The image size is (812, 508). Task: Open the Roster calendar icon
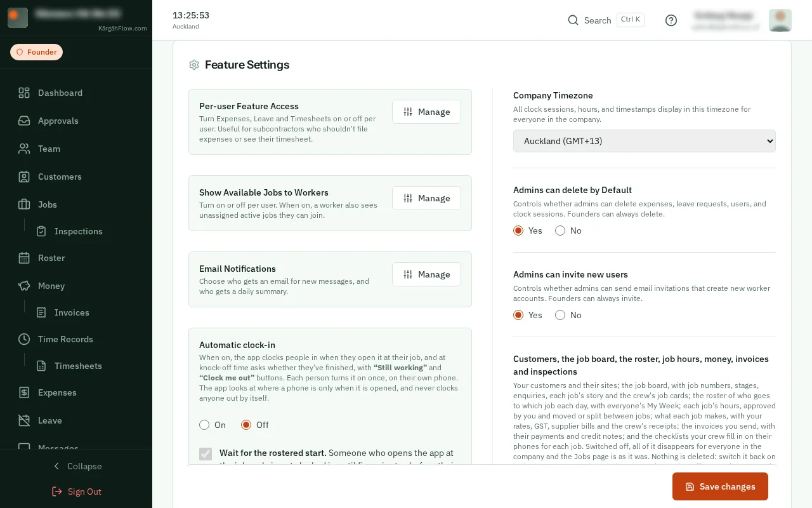click(x=24, y=258)
